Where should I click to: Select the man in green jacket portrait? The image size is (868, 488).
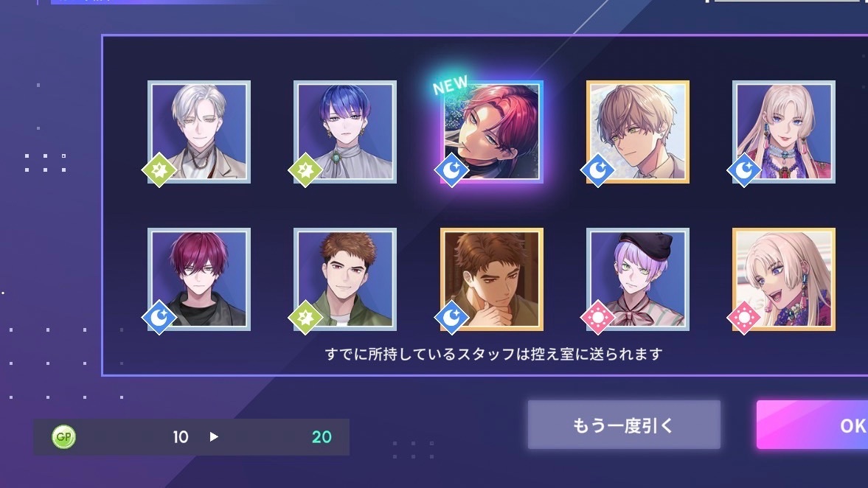[345, 279]
